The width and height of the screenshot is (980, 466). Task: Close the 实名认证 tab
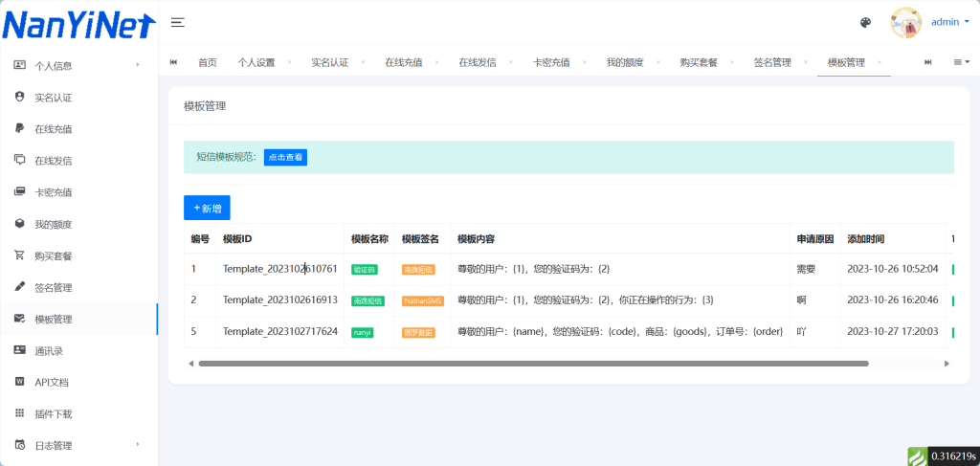pos(363,62)
